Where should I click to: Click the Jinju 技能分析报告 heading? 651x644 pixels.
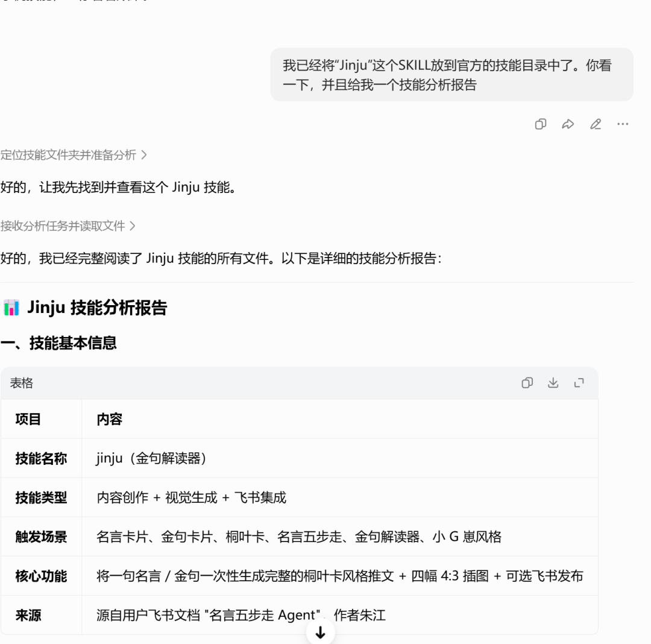coord(97,308)
